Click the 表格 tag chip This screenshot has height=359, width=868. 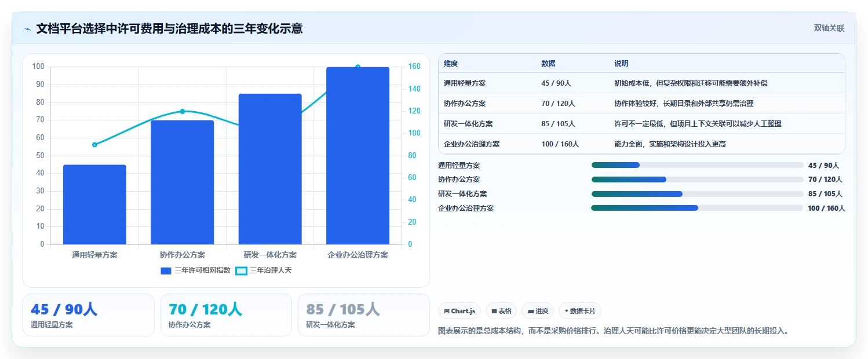[x=501, y=311]
